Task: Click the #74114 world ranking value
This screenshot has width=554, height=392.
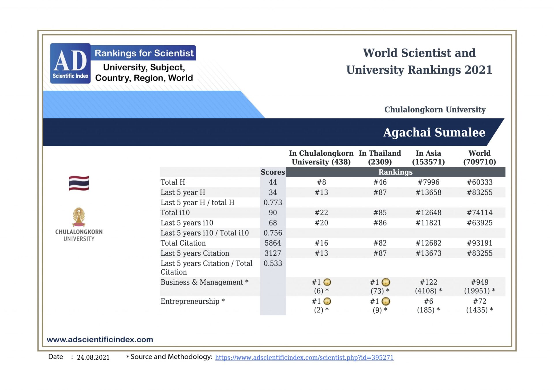Action: (x=479, y=212)
